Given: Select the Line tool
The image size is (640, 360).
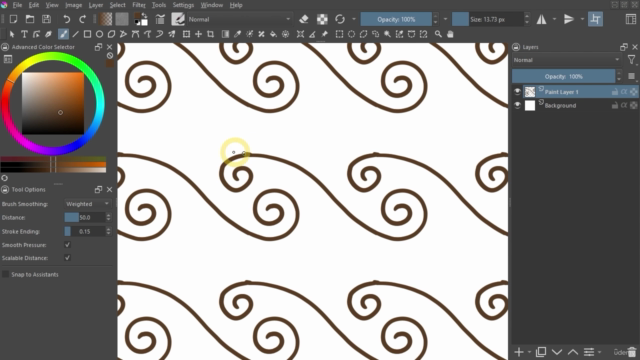Looking at the screenshot, I should [x=76, y=34].
